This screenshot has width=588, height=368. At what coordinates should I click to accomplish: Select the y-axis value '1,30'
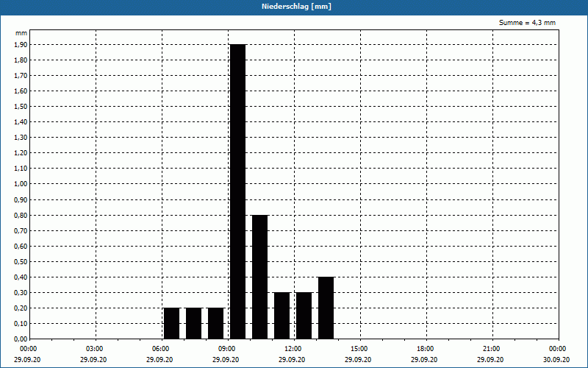pos(21,138)
